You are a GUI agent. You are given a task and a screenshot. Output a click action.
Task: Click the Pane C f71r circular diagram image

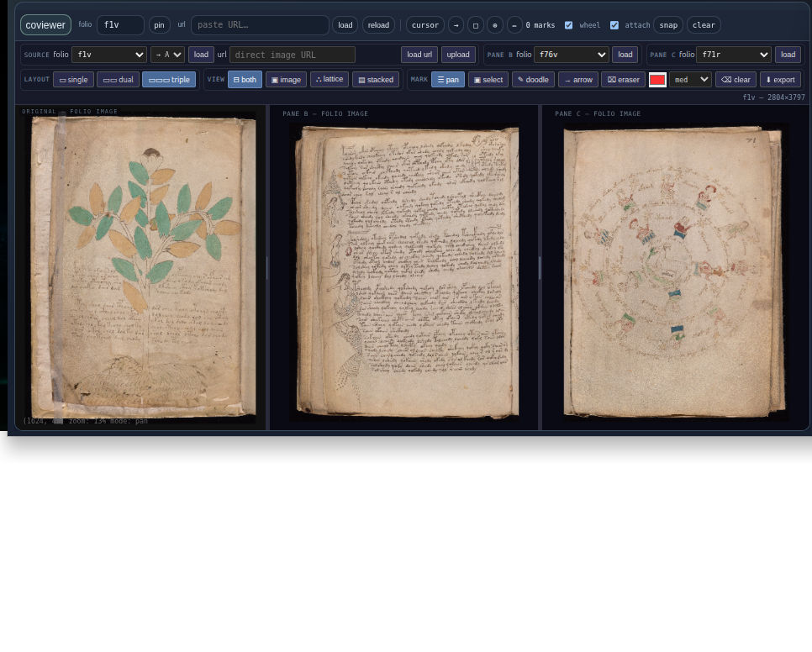[675, 272]
